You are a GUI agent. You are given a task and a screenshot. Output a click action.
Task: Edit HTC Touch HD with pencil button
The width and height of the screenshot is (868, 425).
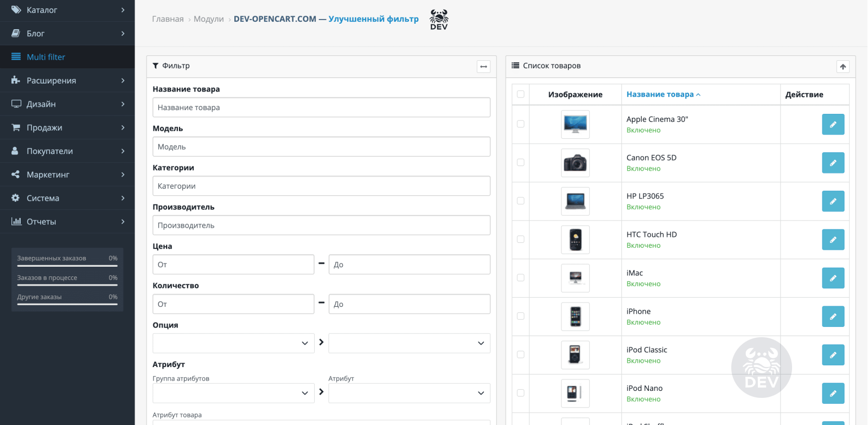point(833,240)
